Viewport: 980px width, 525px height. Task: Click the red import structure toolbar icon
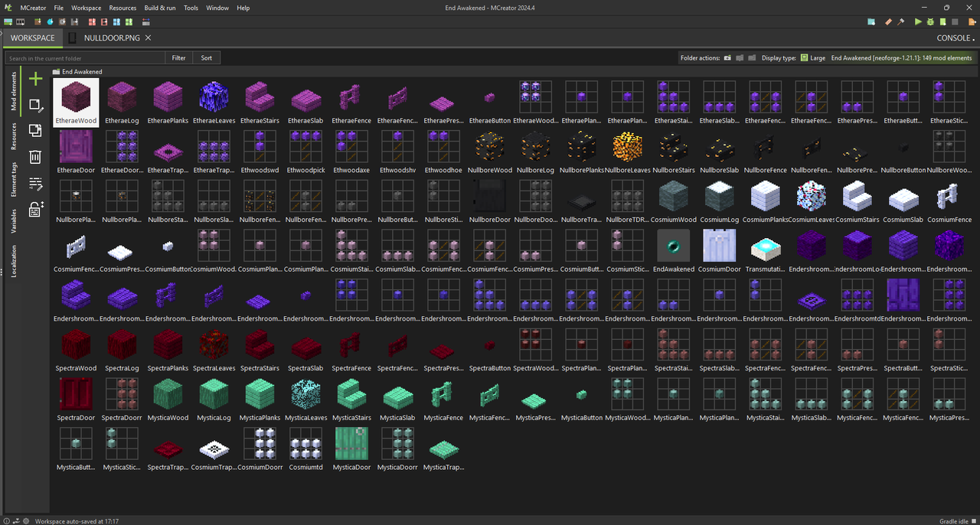[x=92, y=21]
